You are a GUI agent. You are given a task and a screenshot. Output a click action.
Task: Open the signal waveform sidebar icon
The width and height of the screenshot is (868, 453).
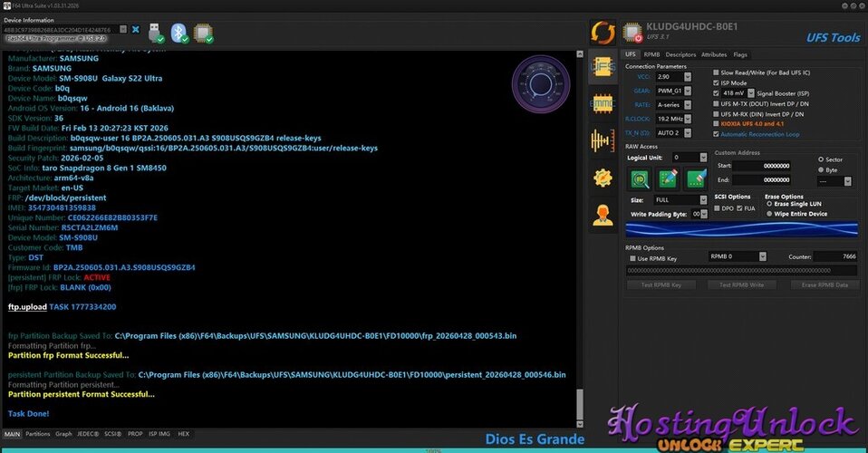tap(603, 140)
